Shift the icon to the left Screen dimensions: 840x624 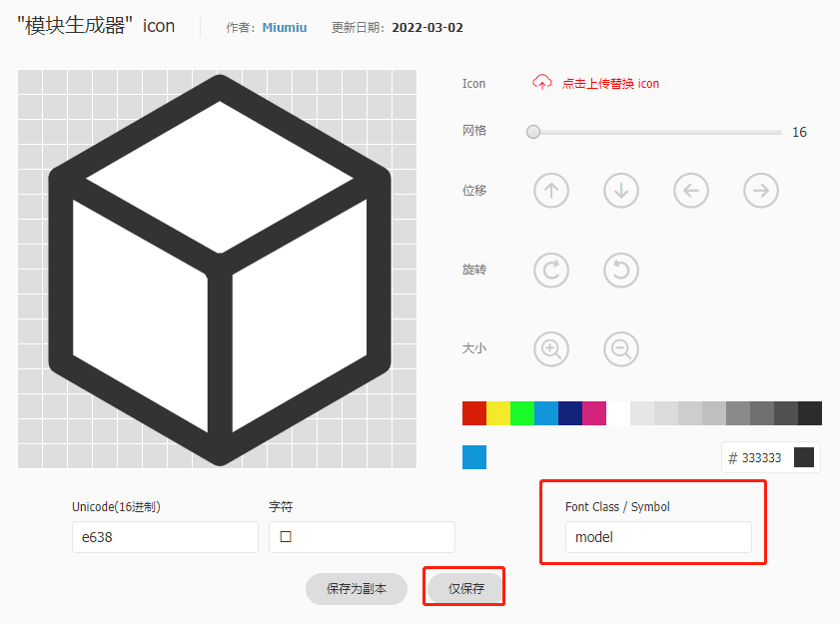[x=691, y=190]
